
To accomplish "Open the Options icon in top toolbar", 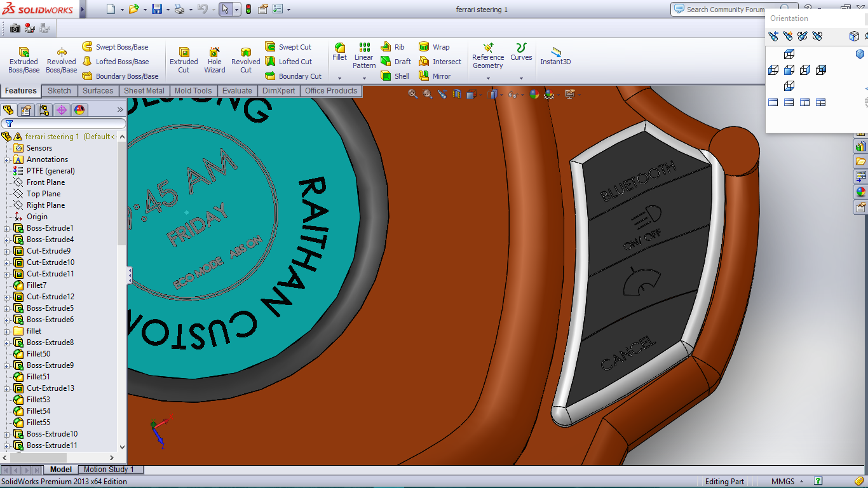I will tap(278, 9).
